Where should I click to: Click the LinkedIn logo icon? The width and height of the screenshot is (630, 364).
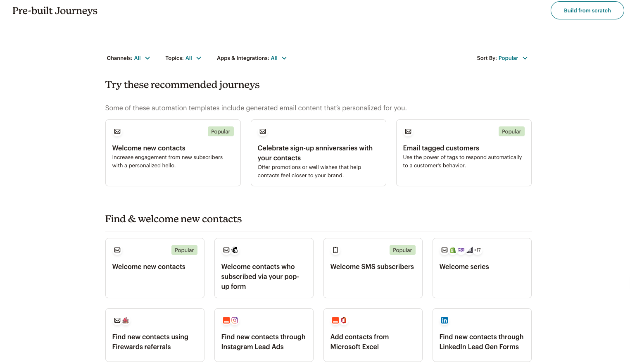click(445, 320)
